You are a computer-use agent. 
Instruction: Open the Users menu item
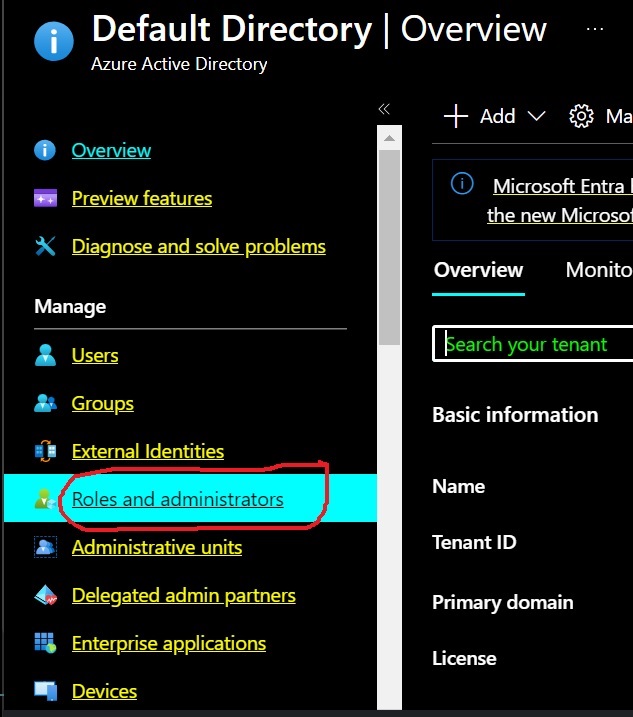[x=95, y=355]
